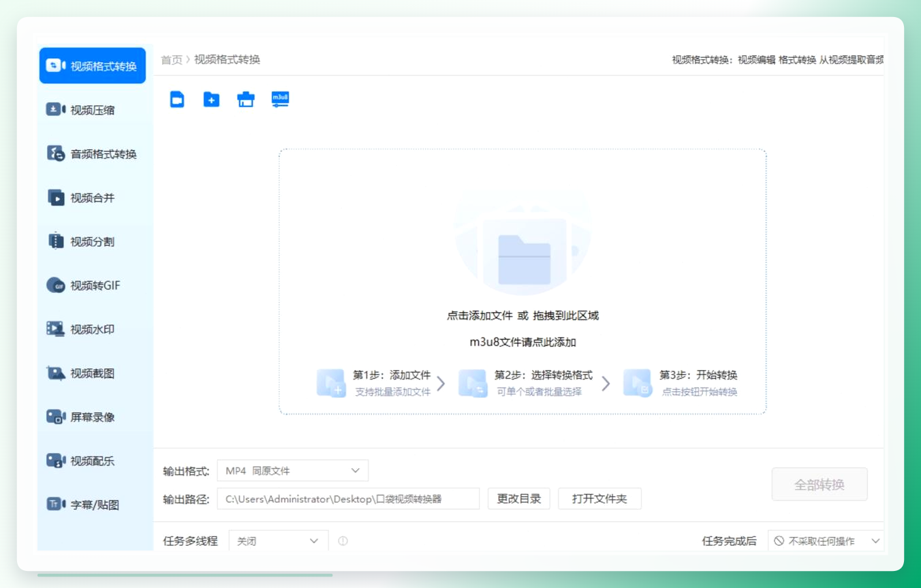Click the 更改目录 button
The image size is (921, 588).
[x=519, y=499]
